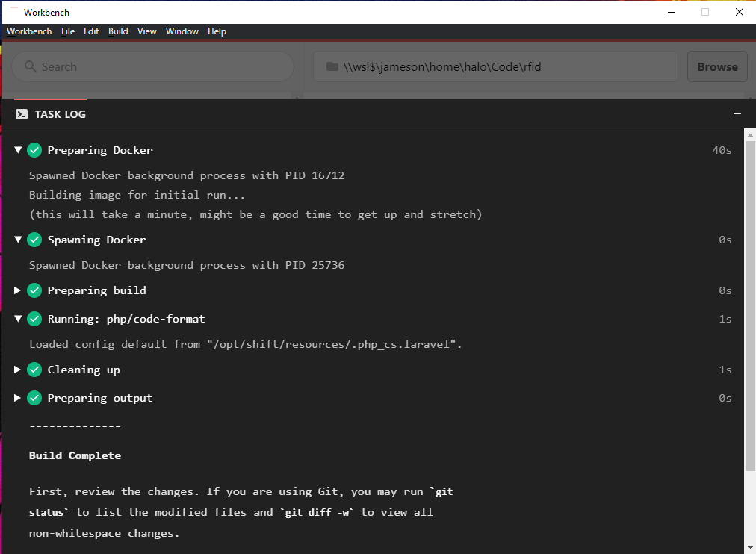
Task: Open the View menu
Action: click(147, 31)
